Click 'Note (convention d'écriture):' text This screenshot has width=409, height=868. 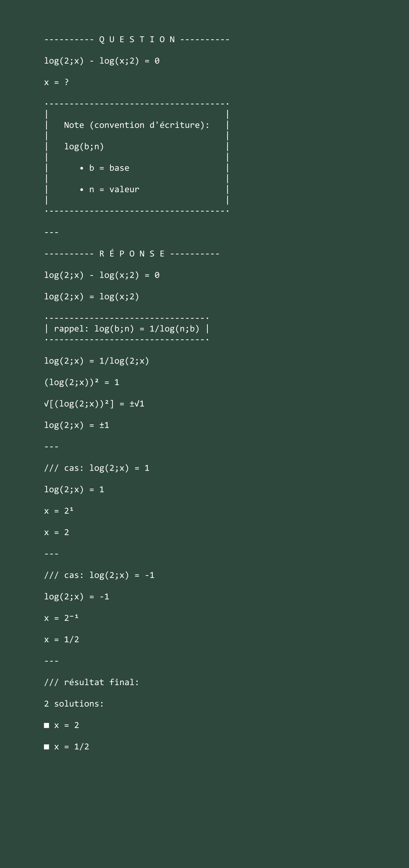(137, 125)
